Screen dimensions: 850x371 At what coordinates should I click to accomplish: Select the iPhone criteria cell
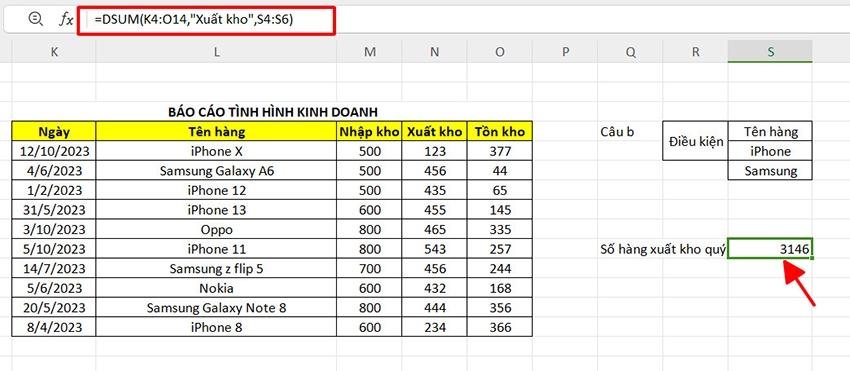[x=770, y=151]
